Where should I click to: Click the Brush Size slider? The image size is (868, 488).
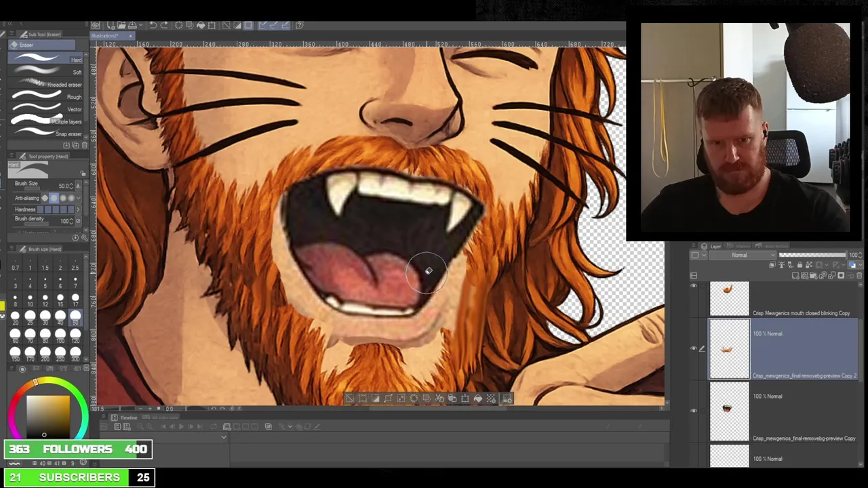tap(37, 189)
